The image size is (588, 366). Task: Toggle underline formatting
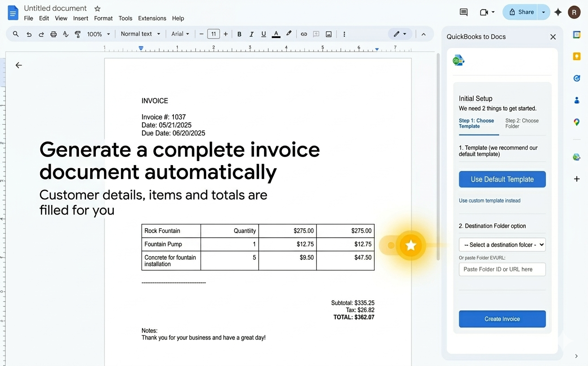pos(264,34)
